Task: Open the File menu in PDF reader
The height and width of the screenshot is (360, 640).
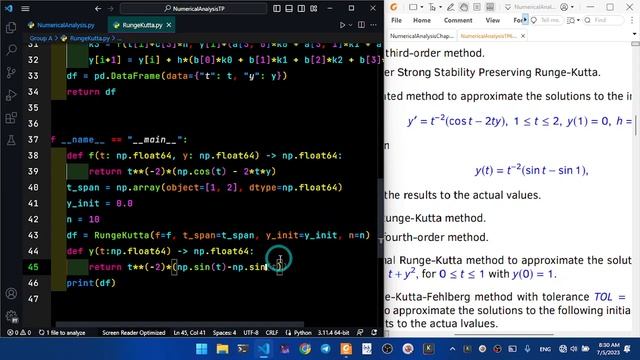Action: [396, 20]
